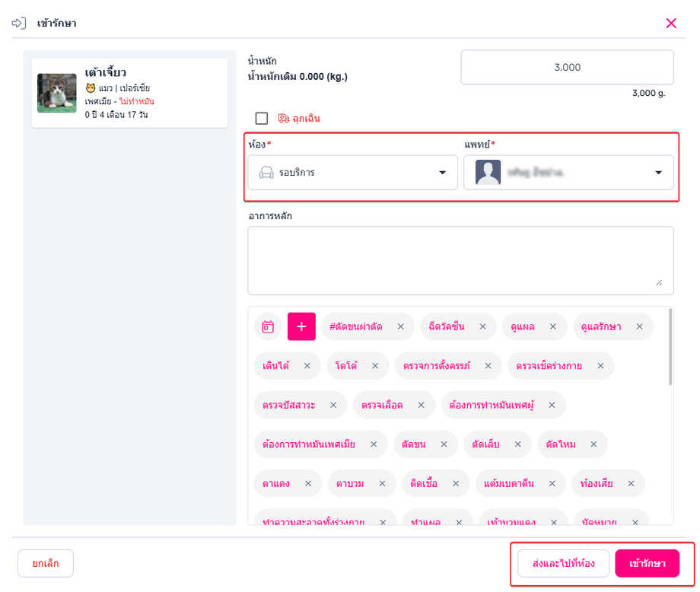Screen dimensions: 700x592
Task: Click the pink เข้ารักษา submit button
Action: (x=647, y=563)
